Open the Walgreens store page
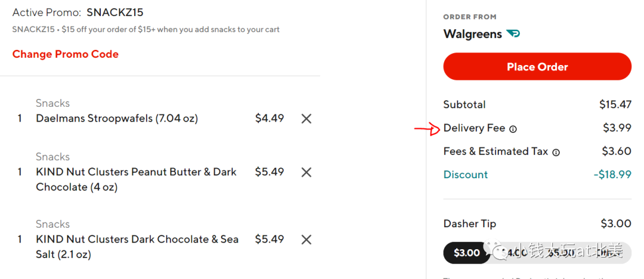644x279 pixels. coord(473,34)
